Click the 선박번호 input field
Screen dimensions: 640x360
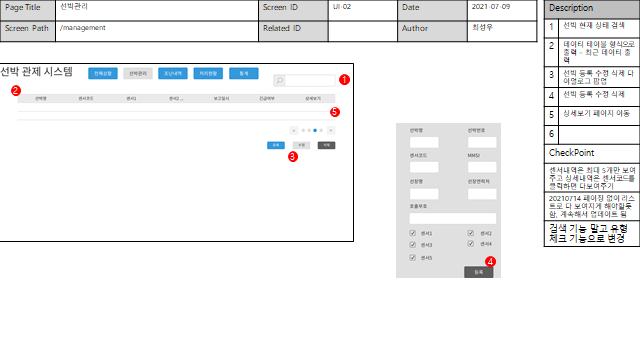coord(482,142)
